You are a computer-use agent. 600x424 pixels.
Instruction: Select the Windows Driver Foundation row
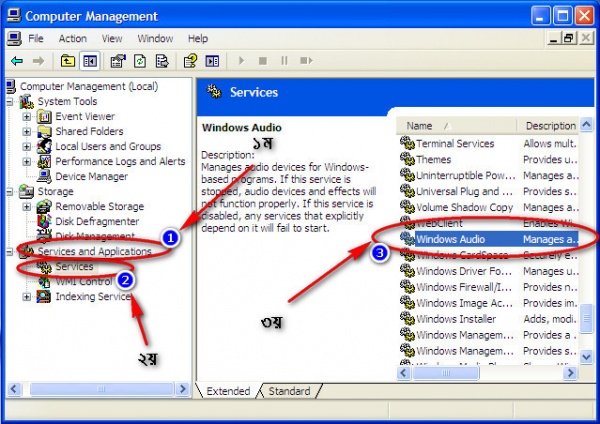coord(489,271)
